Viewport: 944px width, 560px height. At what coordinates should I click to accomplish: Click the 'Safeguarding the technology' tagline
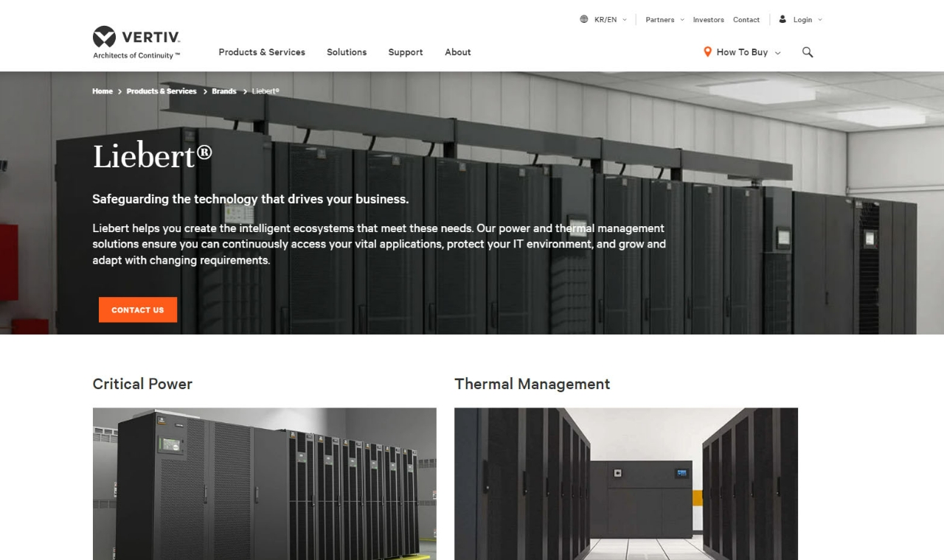[x=251, y=199]
